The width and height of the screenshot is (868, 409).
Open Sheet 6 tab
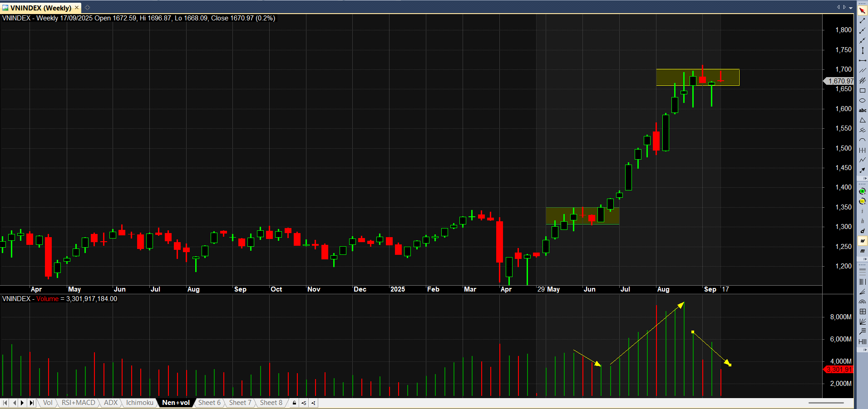pyautogui.click(x=209, y=403)
